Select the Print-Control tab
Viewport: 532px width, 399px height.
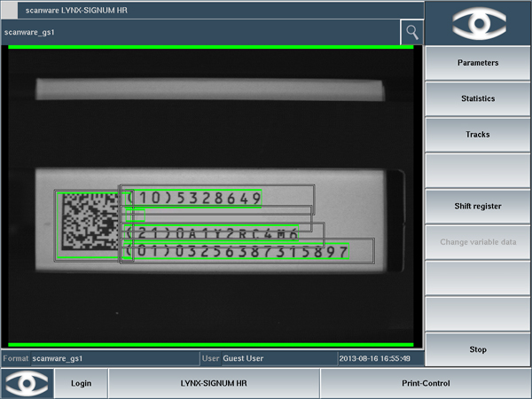point(426,383)
